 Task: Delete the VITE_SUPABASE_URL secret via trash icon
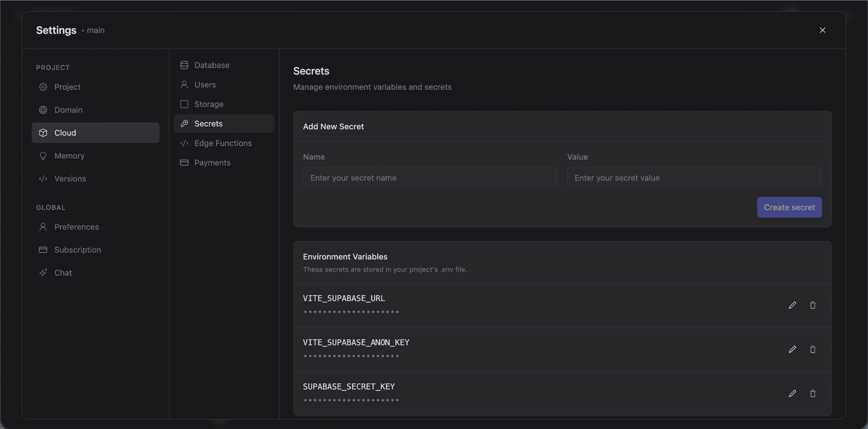point(813,305)
